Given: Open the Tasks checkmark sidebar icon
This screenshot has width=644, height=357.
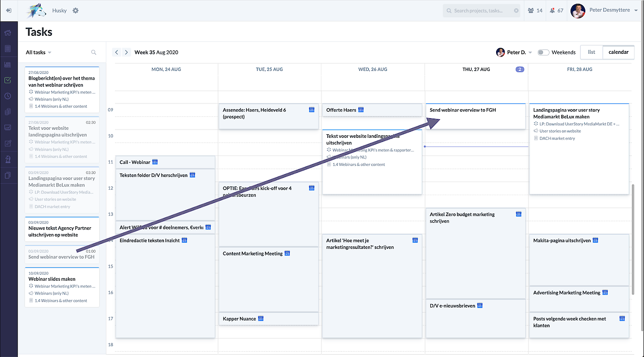Looking at the screenshot, I should pos(8,80).
